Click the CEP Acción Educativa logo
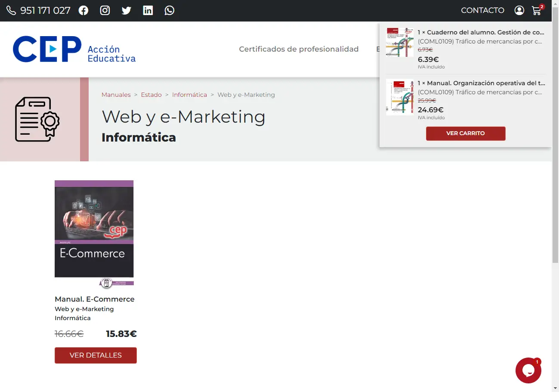The height and width of the screenshot is (392, 559). click(x=74, y=49)
